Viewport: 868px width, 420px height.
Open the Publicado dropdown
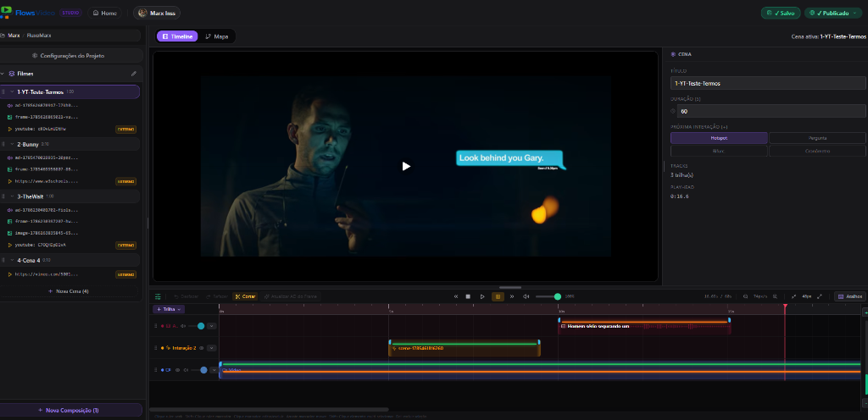(834, 13)
